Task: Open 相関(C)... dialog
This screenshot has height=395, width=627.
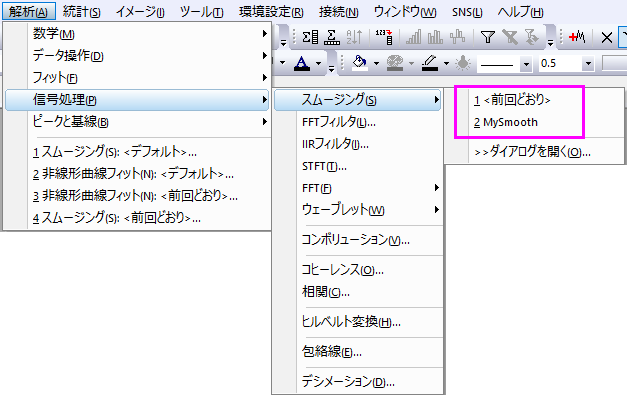Action: [358, 292]
